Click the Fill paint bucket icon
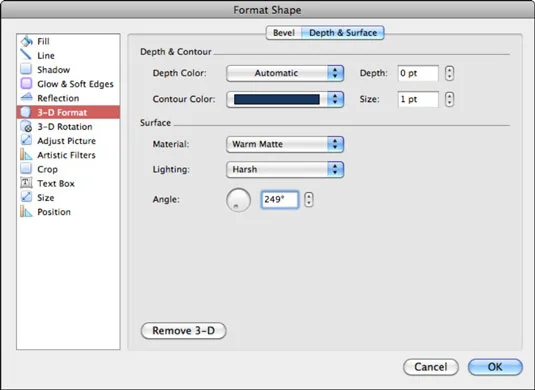 tap(26, 41)
